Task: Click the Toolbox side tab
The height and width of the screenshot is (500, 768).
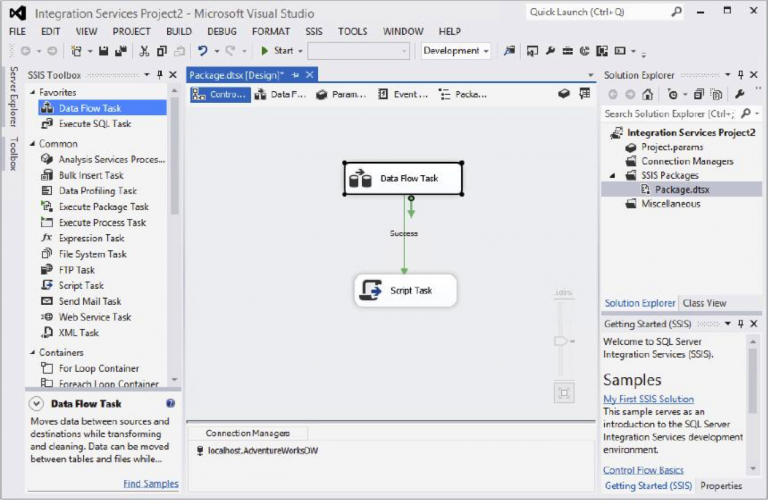Action: pyautogui.click(x=14, y=154)
